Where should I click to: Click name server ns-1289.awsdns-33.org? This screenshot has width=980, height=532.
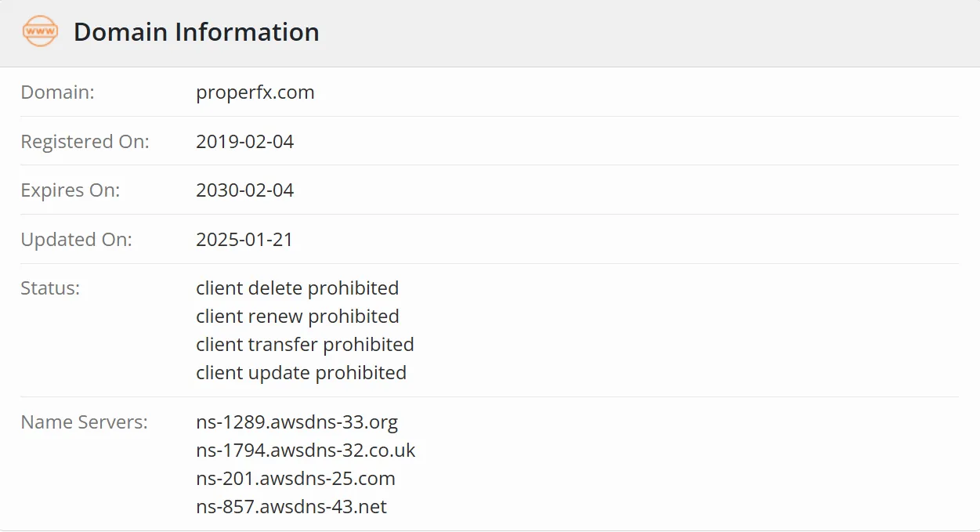[297, 422]
